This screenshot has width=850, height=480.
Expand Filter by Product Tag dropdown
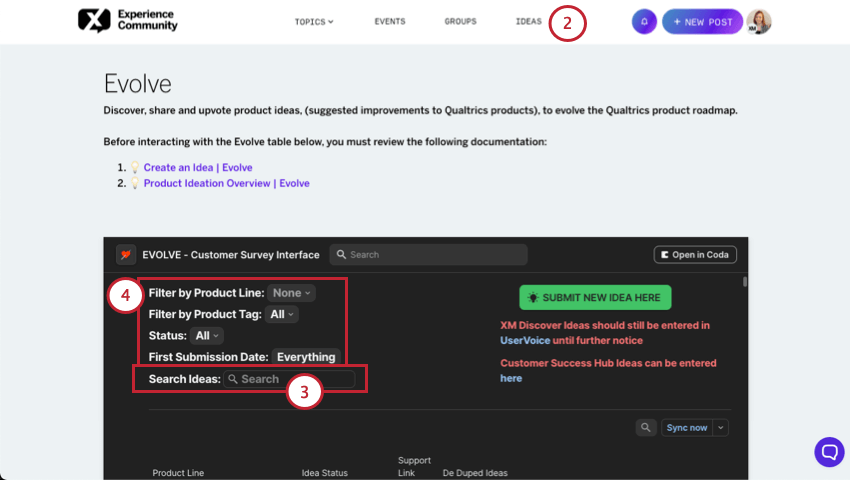point(283,314)
